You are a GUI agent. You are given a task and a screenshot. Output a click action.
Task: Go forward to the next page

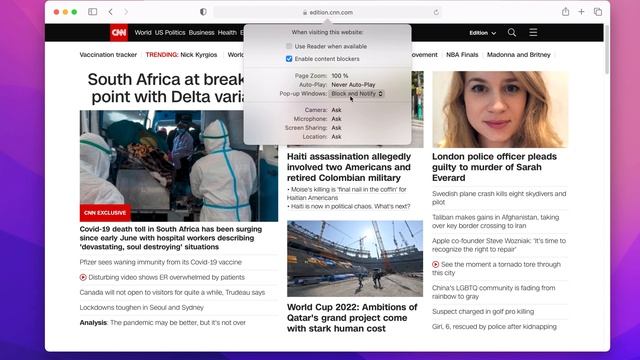pos(126,12)
